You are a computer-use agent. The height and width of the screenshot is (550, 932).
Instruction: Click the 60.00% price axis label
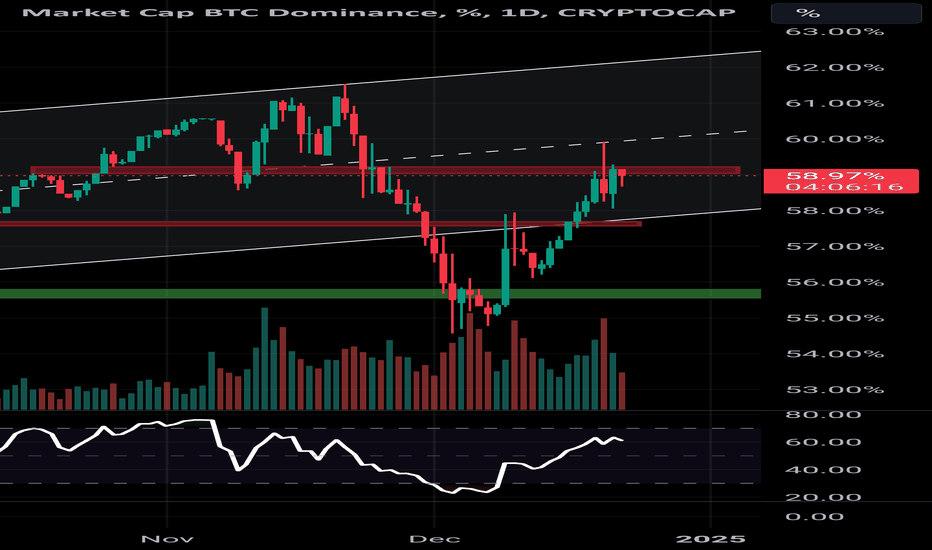pos(835,139)
